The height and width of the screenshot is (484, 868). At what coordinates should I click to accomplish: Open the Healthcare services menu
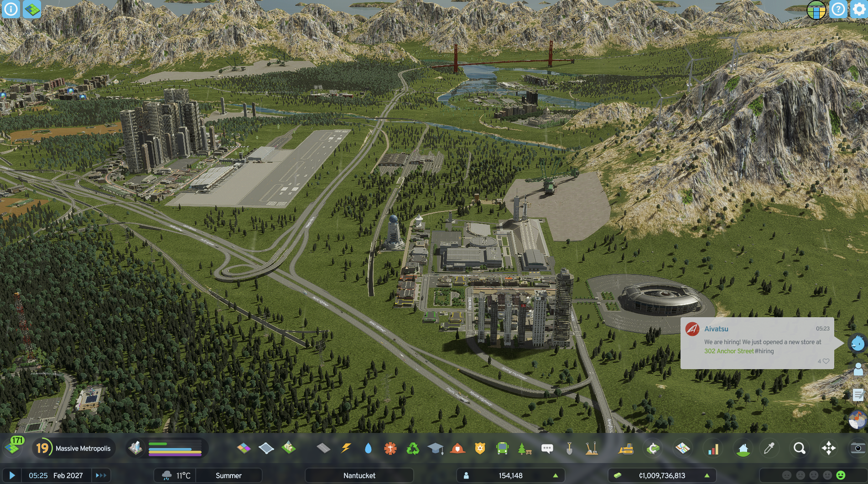tap(390, 448)
